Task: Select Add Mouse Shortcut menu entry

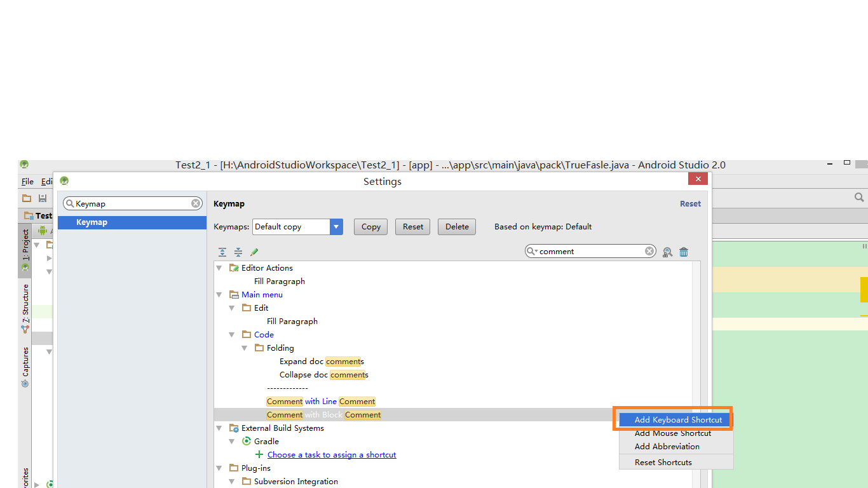Action: tap(672, 433)
